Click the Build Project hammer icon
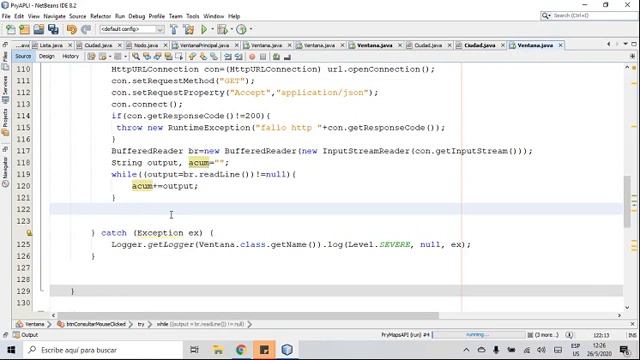Viewport: 640px width, 360px height. click(x=174, y=29)
